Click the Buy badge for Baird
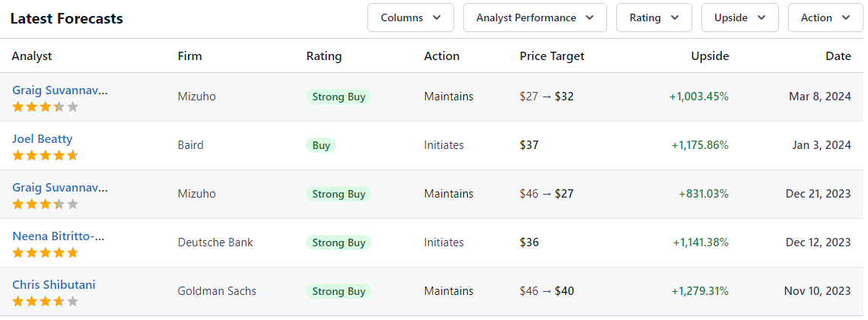 321,145
